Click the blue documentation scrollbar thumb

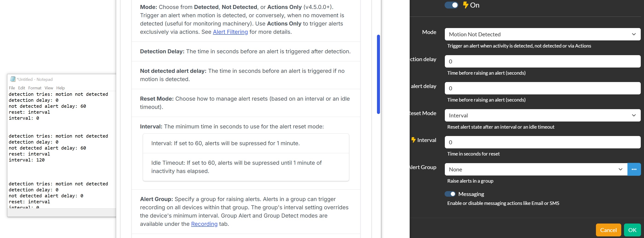pos(378,74)
